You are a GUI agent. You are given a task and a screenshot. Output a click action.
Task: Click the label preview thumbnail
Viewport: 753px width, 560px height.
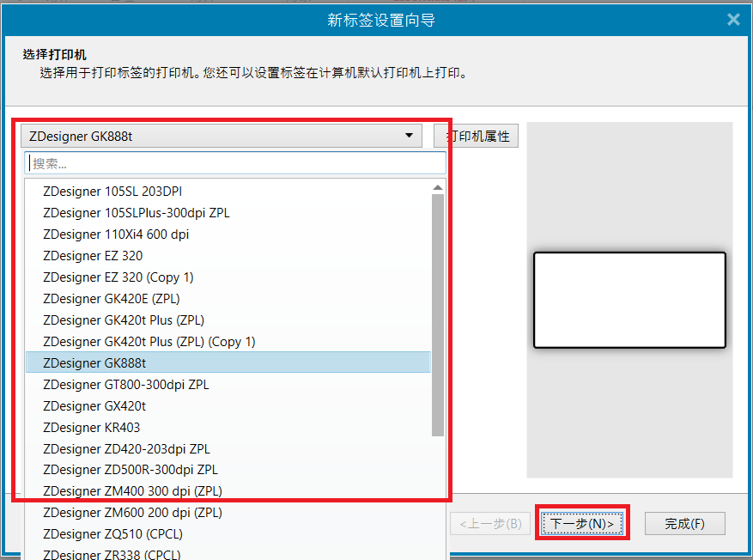pyautogui.click(x=630, y=300)
